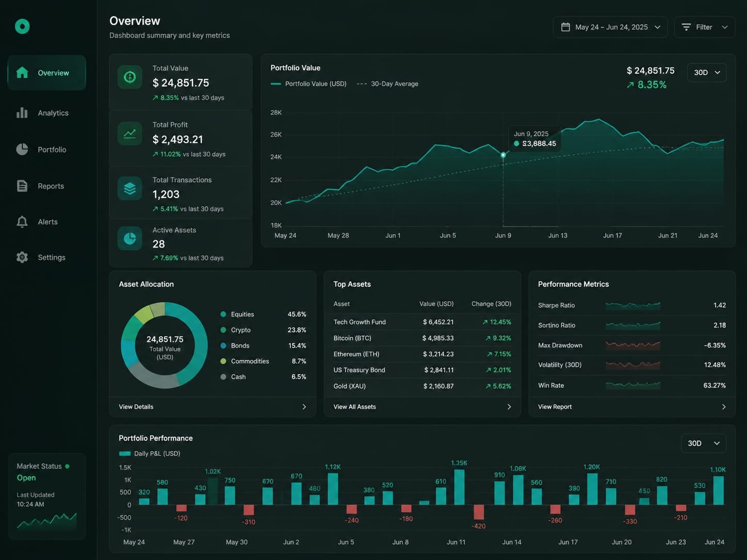Viewport: 747px width, 560px height.
Task: Click the View Details link
Action: pos(136,407)
